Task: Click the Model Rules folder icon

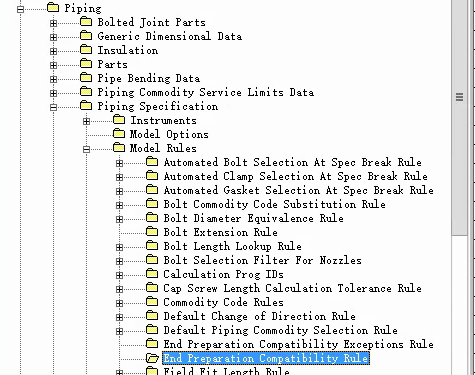Action: coord(119,147)
